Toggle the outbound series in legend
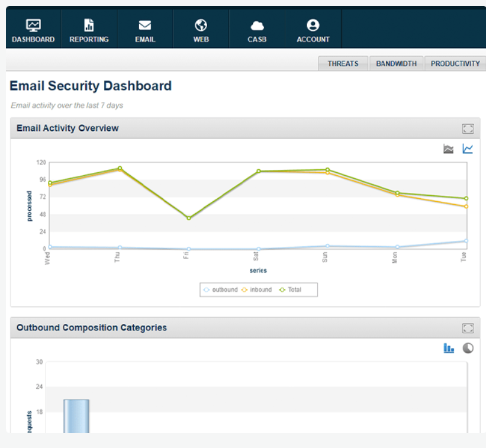Screen dimensions: 486x448 tap(221, 289)
